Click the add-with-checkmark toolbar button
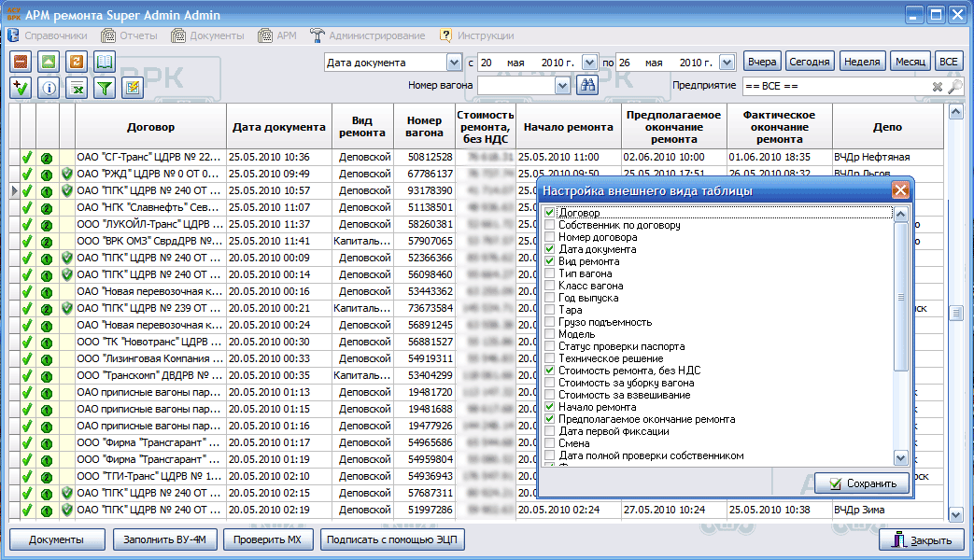 click(x=21, y=88)
